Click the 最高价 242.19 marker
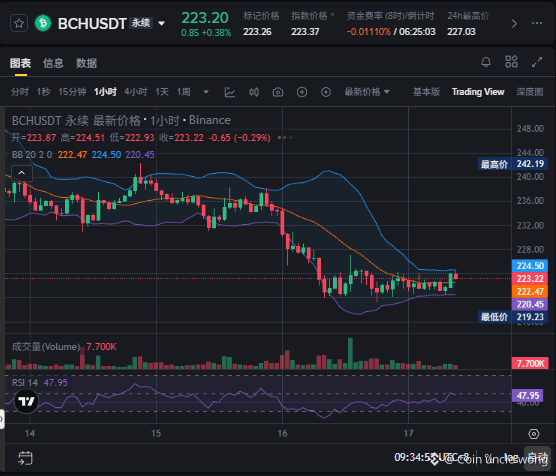The width and height of the screenshot is (556, 476). click(x=513, y=164)
